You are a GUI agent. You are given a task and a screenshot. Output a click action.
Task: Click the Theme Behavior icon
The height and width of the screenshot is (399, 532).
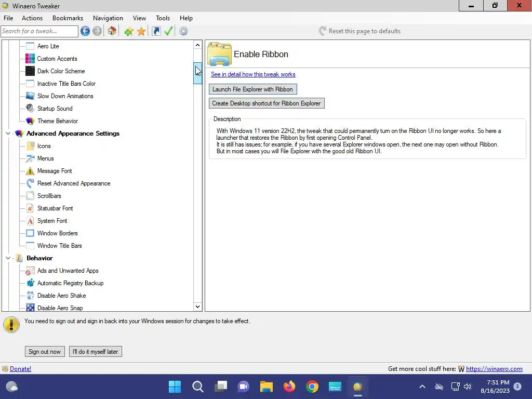click(30, 121)
